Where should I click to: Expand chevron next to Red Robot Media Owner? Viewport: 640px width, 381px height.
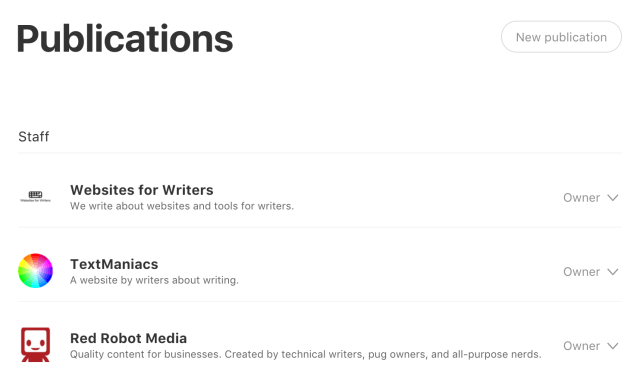pyautogui.click(x=613, y=346)
